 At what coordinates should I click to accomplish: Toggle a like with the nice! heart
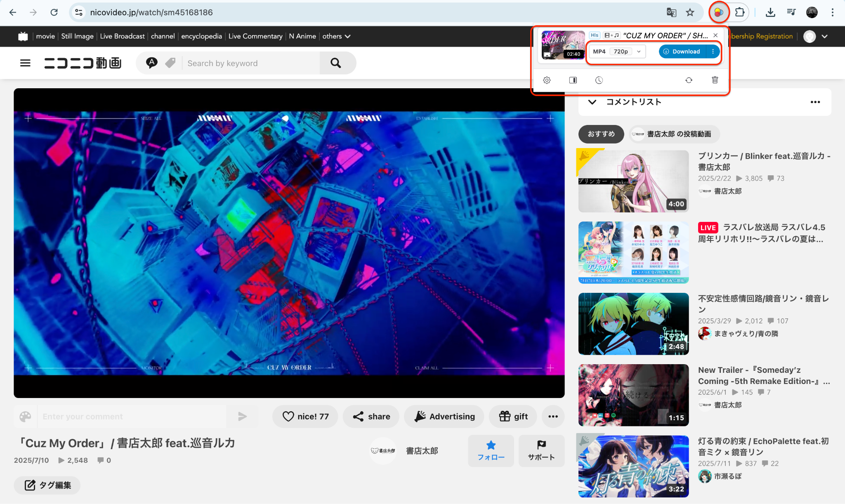point(305,417)
